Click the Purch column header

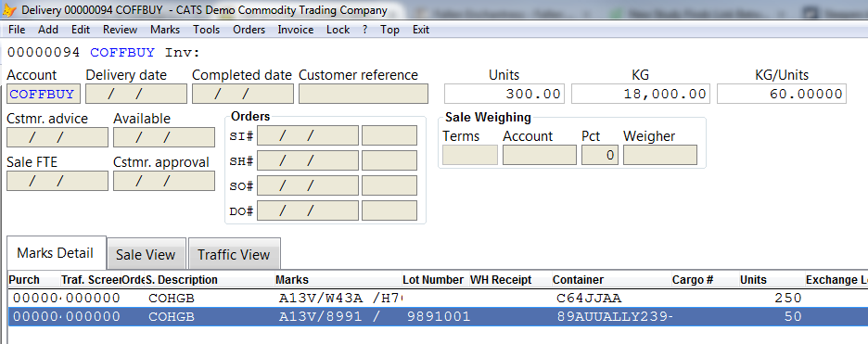click(33, 280)
